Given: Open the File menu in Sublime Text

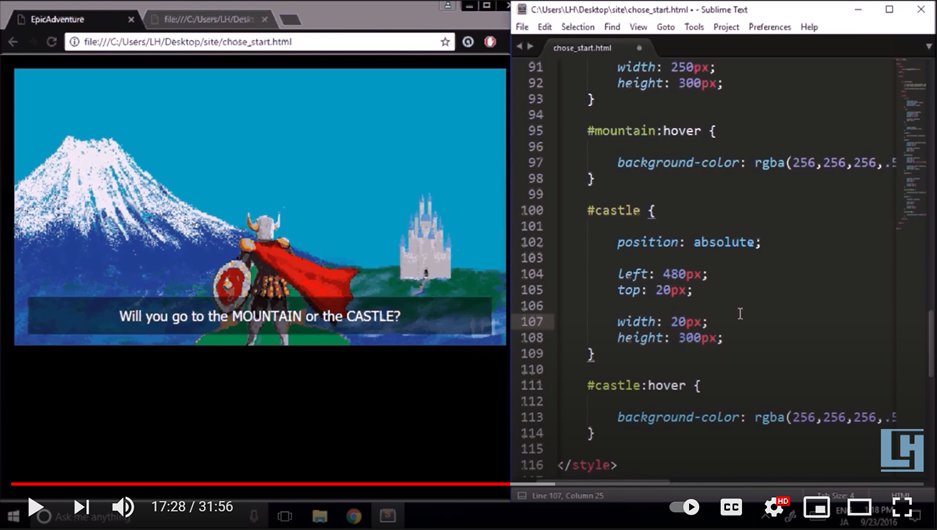Looking at the screenshot, I should [x=522, y=27].
